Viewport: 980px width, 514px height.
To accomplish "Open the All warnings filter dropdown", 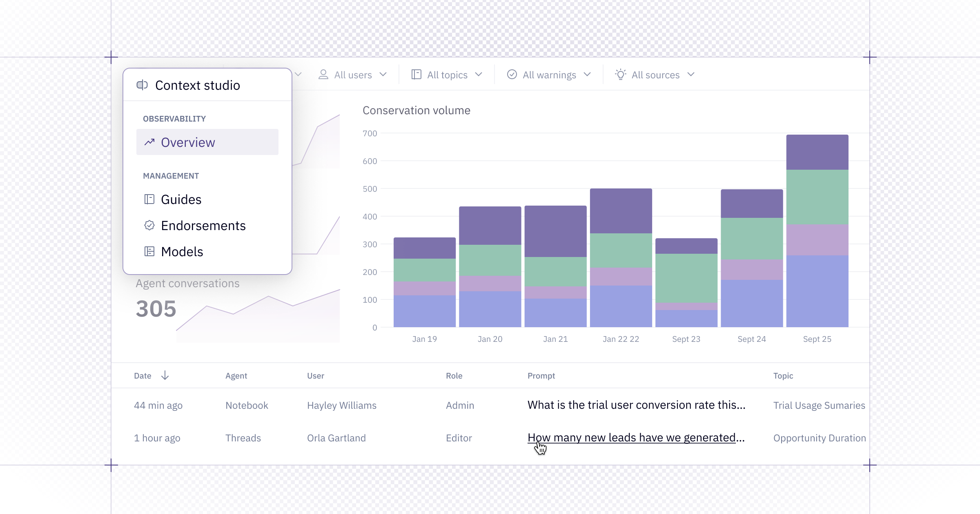I will coord(549,75).
